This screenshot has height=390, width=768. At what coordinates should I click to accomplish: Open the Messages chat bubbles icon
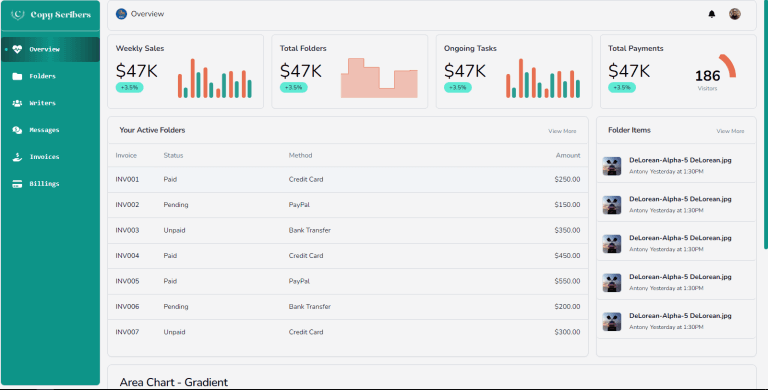17,130
